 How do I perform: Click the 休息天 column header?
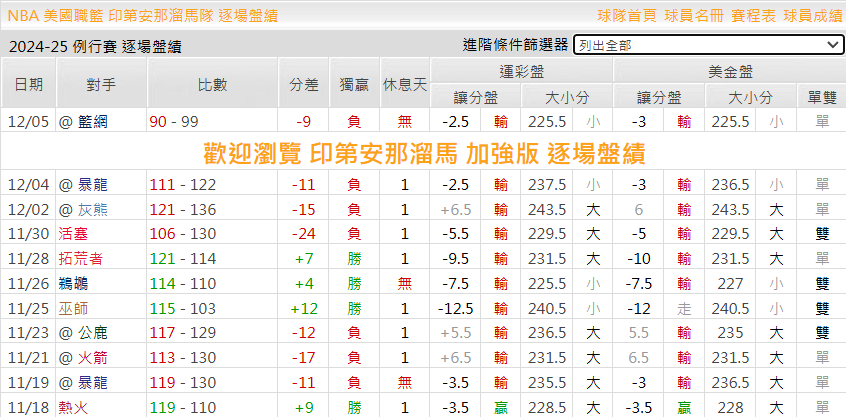click(x=405, y=84)
